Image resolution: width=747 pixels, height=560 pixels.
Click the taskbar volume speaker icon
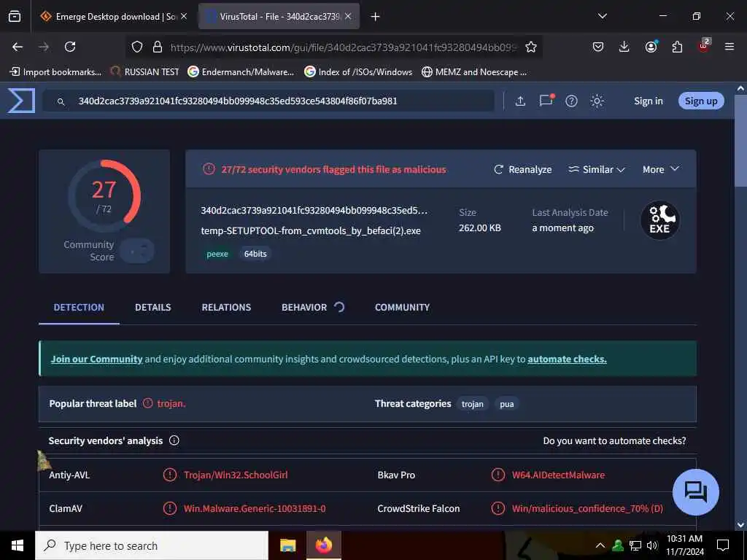651,545
